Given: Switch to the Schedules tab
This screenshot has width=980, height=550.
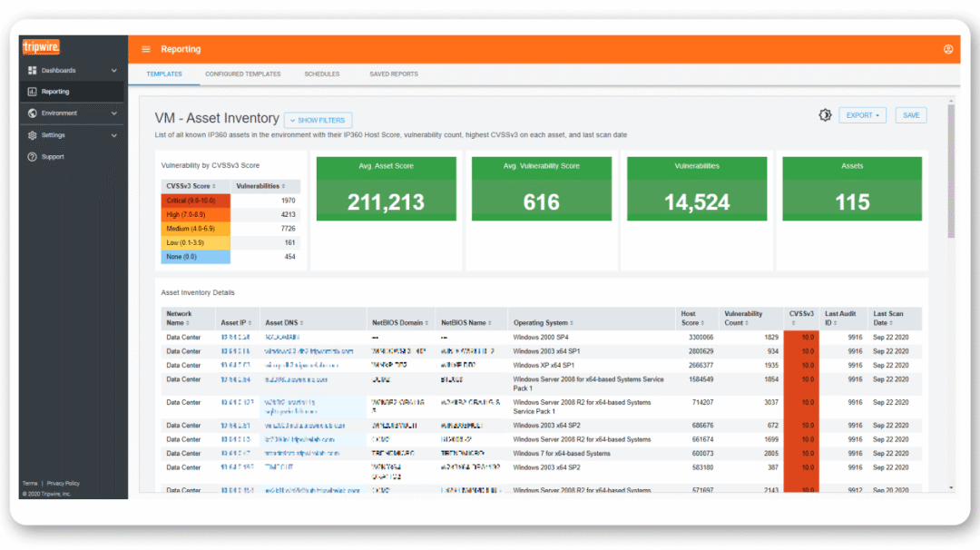Looking at the screenshot, I should pos(322,74).
